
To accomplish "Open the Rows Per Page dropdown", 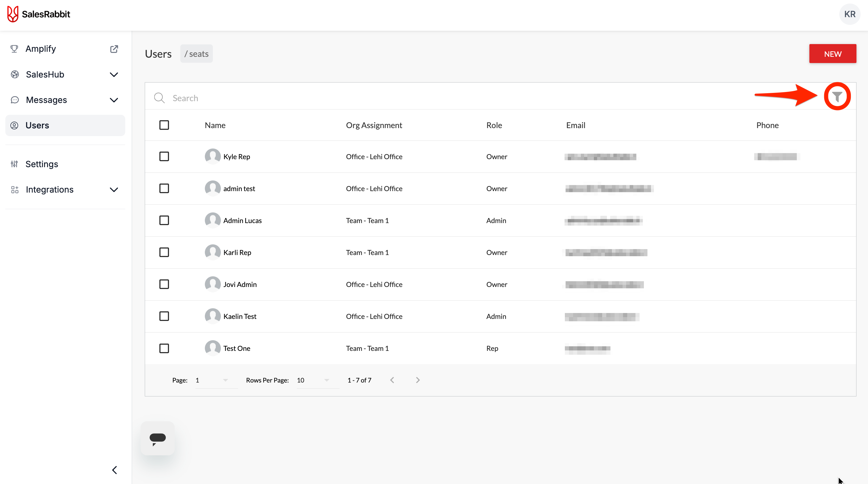I will (x=313, y=380).
